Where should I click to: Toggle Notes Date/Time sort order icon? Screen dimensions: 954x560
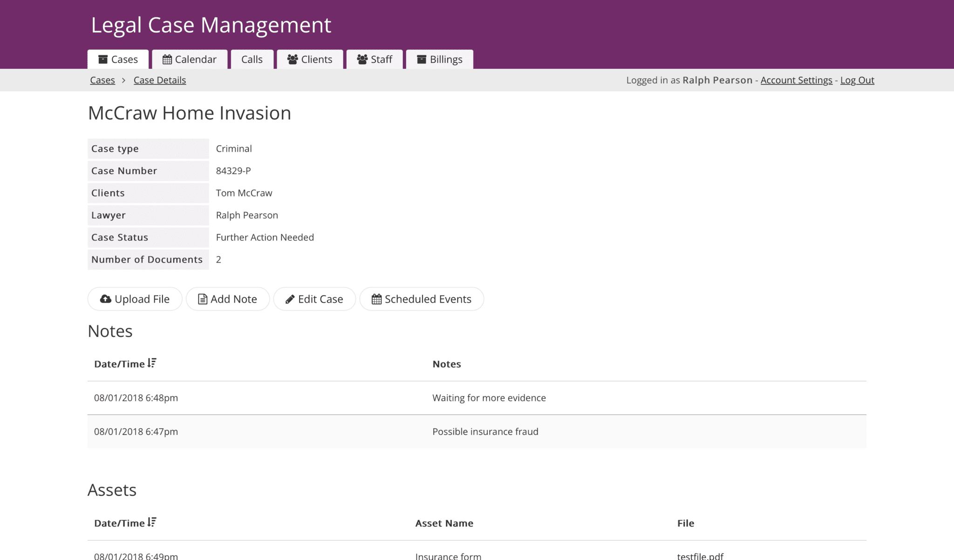tap(152, 363)
